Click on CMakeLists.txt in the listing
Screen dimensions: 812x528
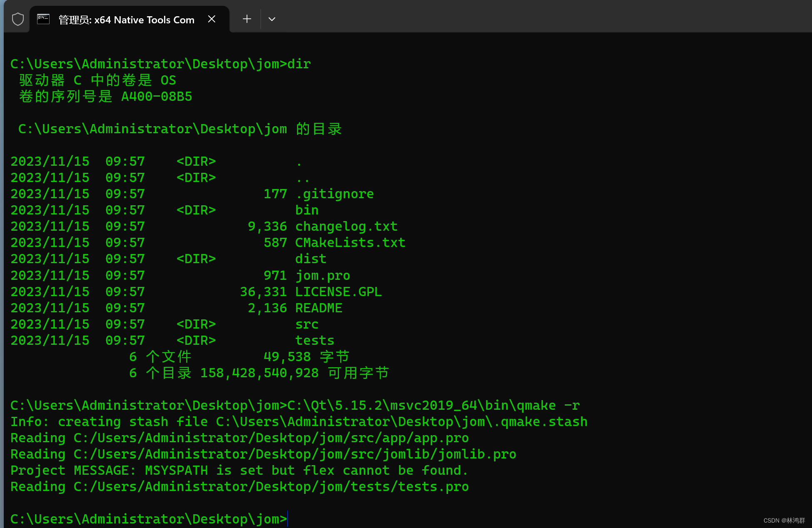(350, 243)
